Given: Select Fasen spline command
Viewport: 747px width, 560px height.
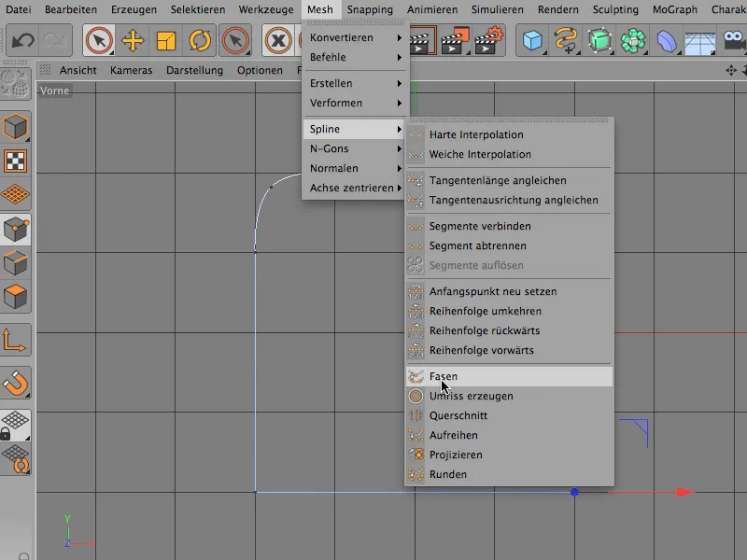Looking at the screenshot, I should [x=509, y=376].
